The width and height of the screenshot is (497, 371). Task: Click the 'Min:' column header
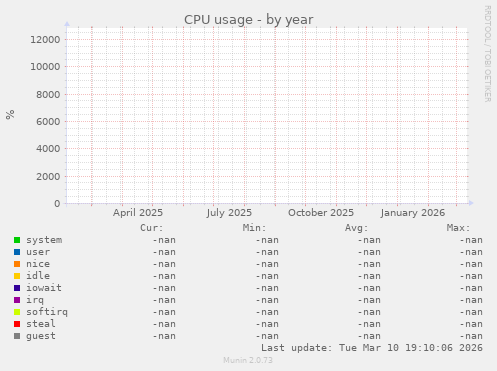point(254,228)
